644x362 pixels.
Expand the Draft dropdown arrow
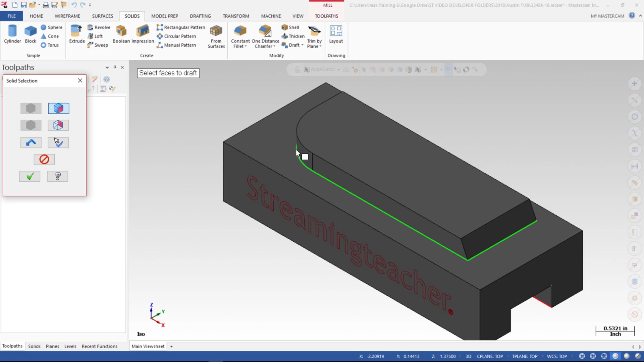[x=303, y=45]
